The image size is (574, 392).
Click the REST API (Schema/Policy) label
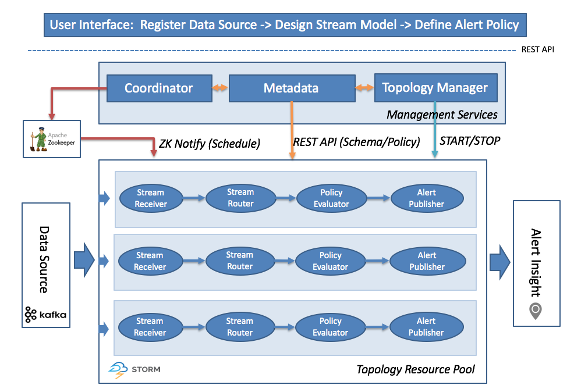(356, 142)
